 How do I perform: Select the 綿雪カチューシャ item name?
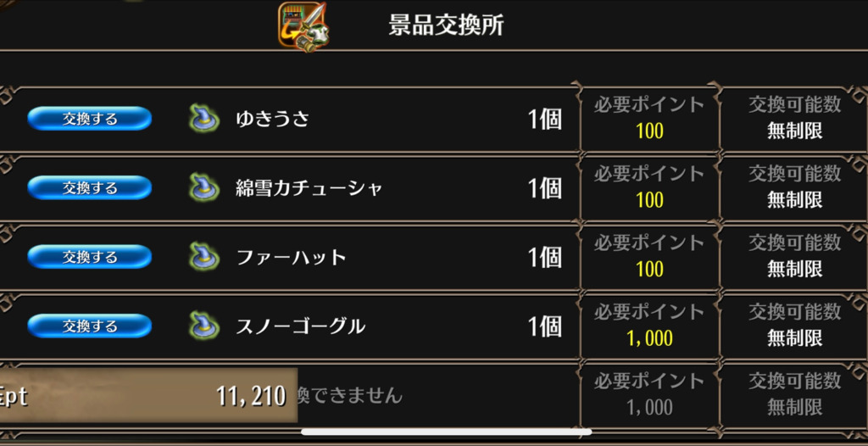coord(309,188)
